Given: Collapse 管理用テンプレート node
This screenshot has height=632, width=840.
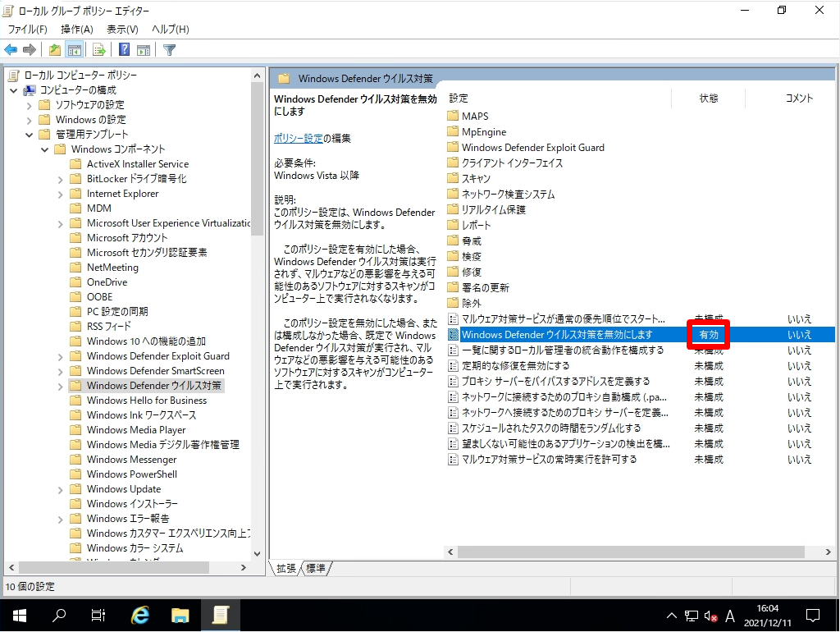Looking at the screenshot, I should 29,135.
